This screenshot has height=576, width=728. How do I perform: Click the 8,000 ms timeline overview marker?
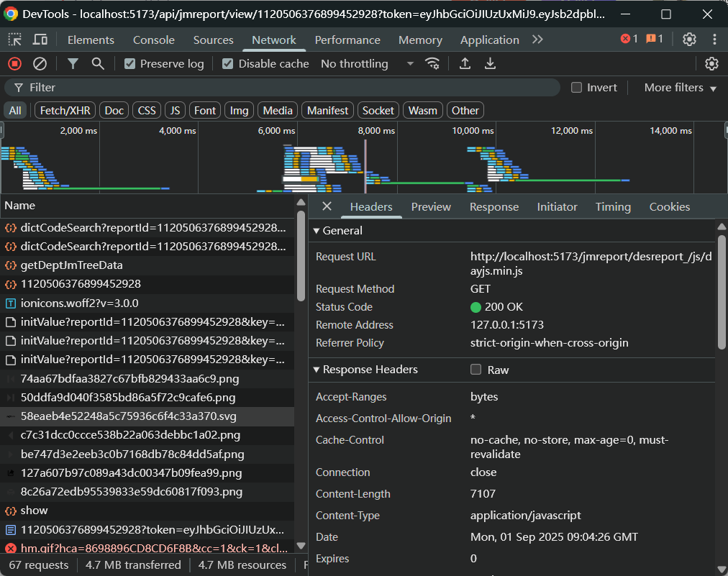pos(376,130)
